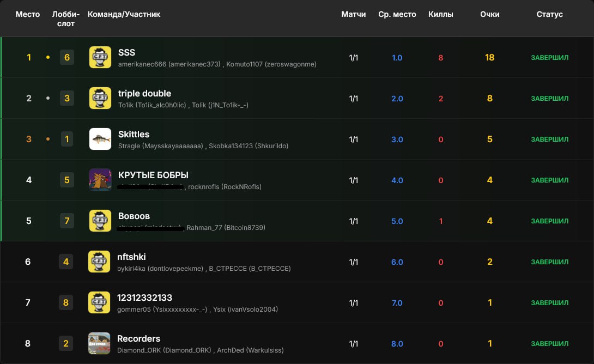594x364 pixels.
Task: Click the 12312332133 team avatar icon
Action: [99, 302]
